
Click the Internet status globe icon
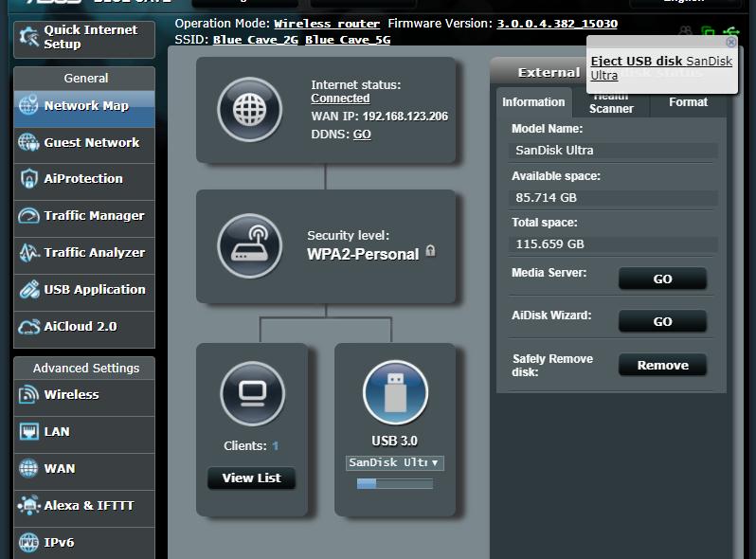(x=249, y=110)
